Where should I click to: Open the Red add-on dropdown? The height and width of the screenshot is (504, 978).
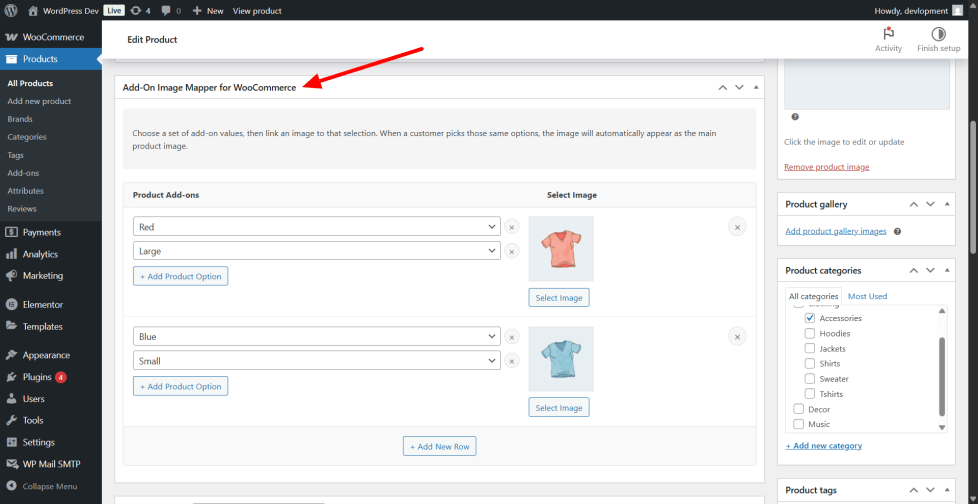pyautogui.click(x=317, y=227)
